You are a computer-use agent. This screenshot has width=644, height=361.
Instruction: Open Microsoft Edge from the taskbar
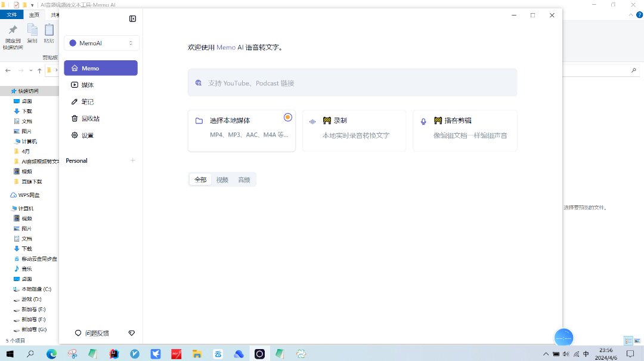(52, 354)
